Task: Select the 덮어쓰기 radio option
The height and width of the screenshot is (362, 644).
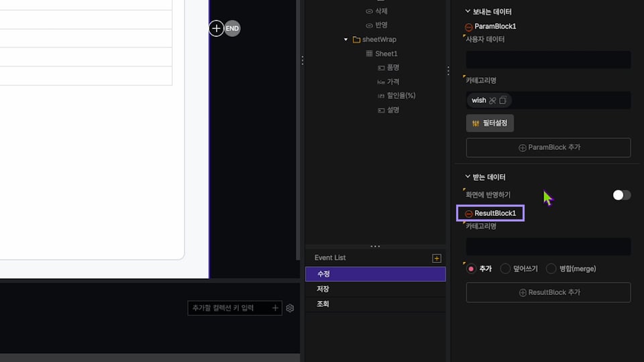Action: pyautogui.click(x=505, y=269)
